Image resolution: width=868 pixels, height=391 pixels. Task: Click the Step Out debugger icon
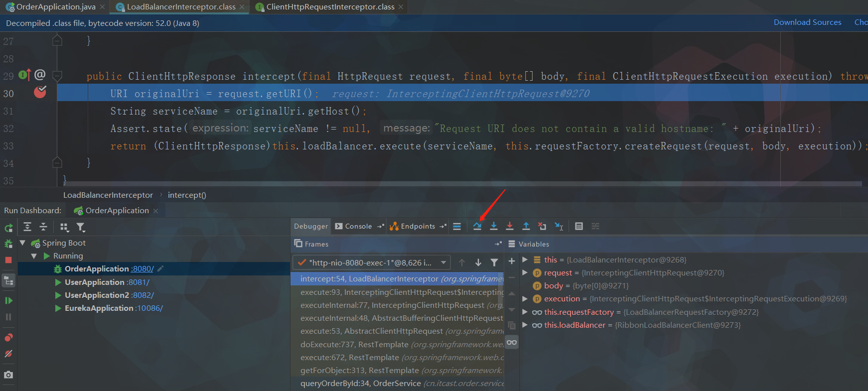pos(526,226)
